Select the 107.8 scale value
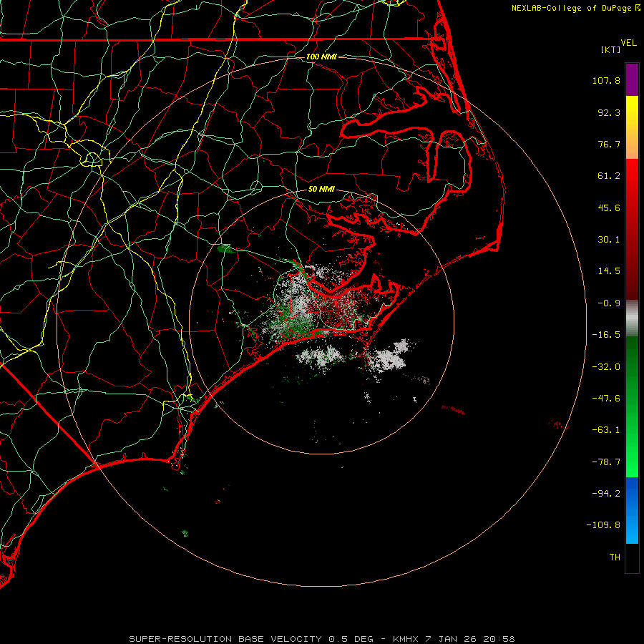The height and width of the screenshot is (644, 644). [x=606, y=80]
